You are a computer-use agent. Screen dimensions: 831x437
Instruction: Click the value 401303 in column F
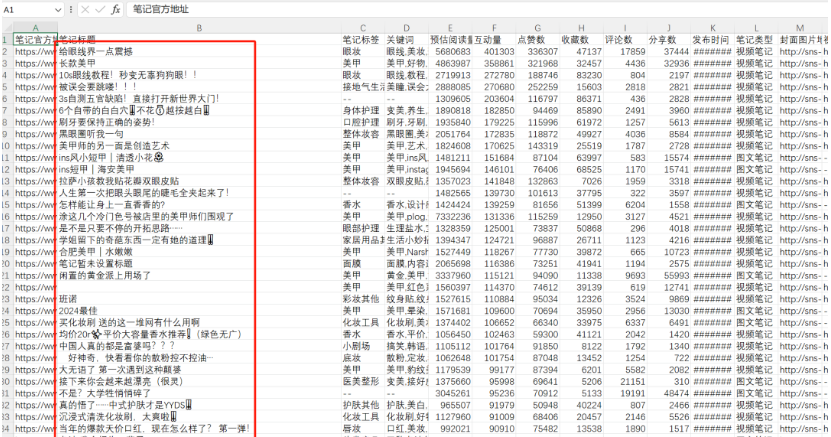click(x=494, y=51)
